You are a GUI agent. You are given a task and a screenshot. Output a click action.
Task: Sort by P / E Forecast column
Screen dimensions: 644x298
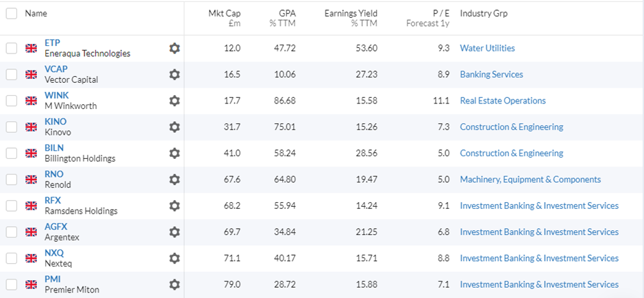click(x=428, y=18)
